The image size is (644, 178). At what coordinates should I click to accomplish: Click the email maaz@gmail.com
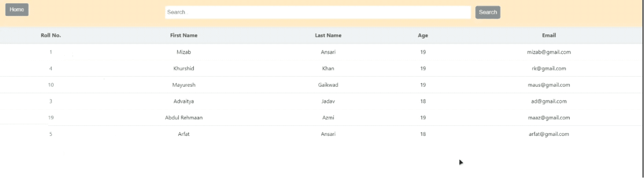pos(549,118)
